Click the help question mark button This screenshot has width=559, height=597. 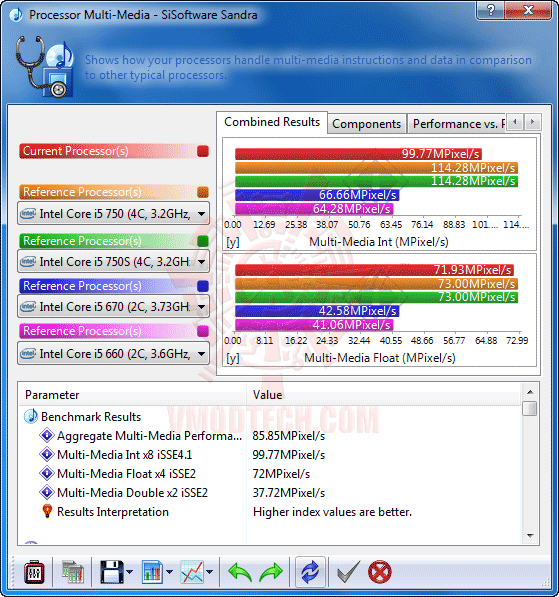tap(490, 10)
